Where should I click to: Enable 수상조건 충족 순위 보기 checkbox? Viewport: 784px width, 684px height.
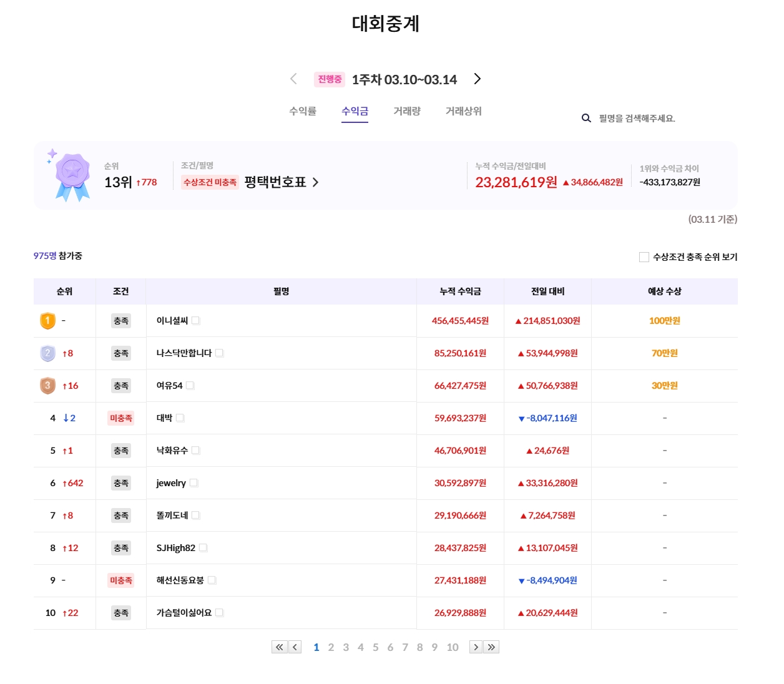pyautogui.click(x=644, y=257)
